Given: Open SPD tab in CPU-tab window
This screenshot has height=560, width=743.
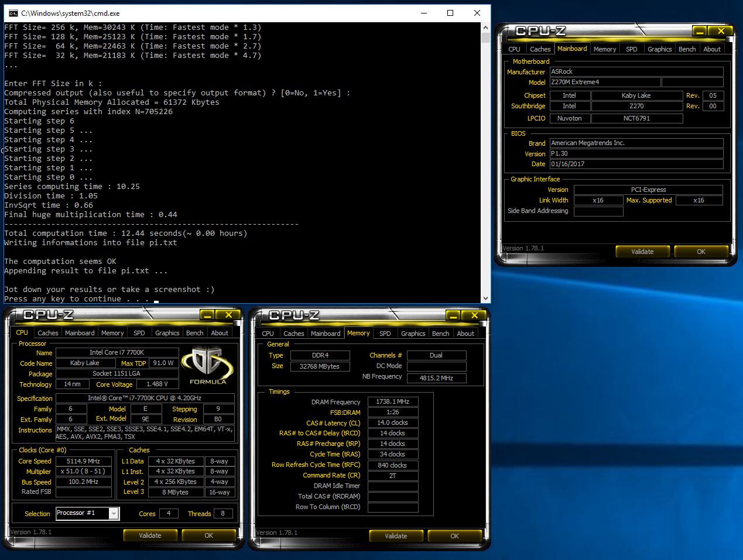Looking at the screenshot, I should (x=139, y=333).
